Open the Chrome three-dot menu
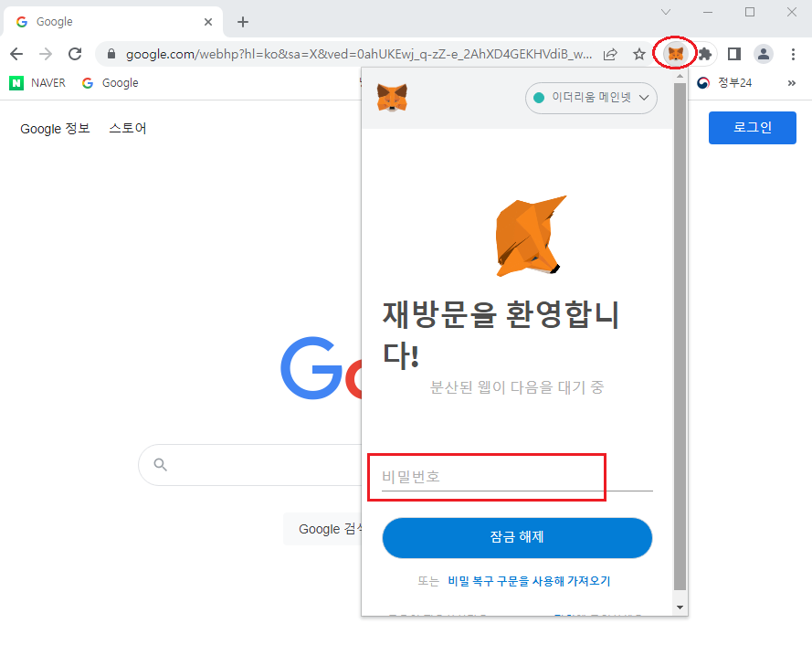Viewport: 812px width, 655px height. click(793, 54)
